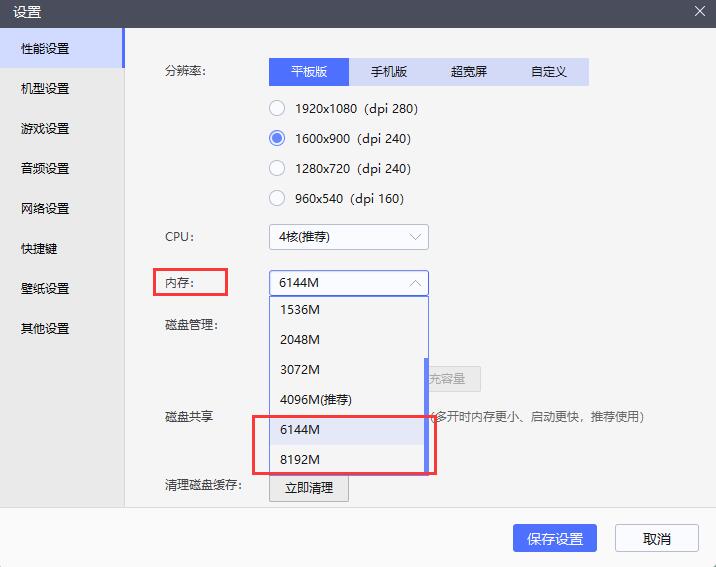This screenshot has height=567, width=716.
Task: Switch to the 手机版 resolution tab
Action: pos(389,72)
